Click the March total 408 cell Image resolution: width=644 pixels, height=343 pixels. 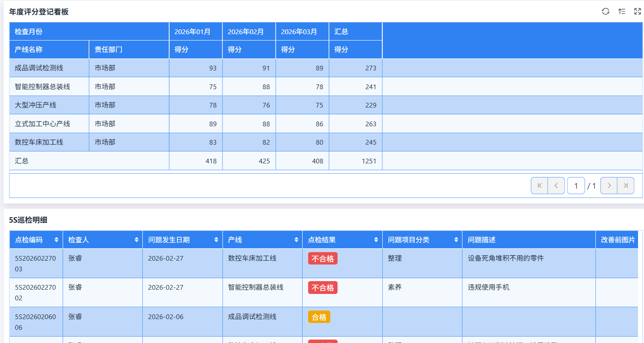302,161
